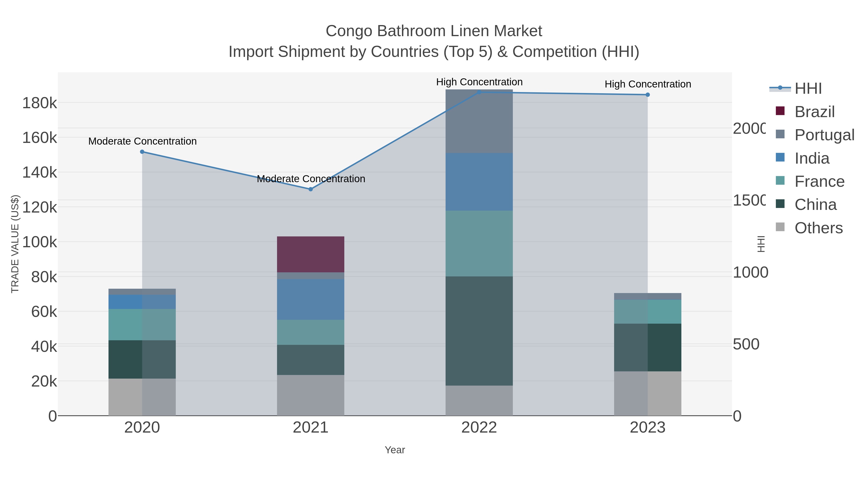Click the vertical HHI axis title
Screen dimensions: 868x488
pyautogui.click(x=761, y=244)
